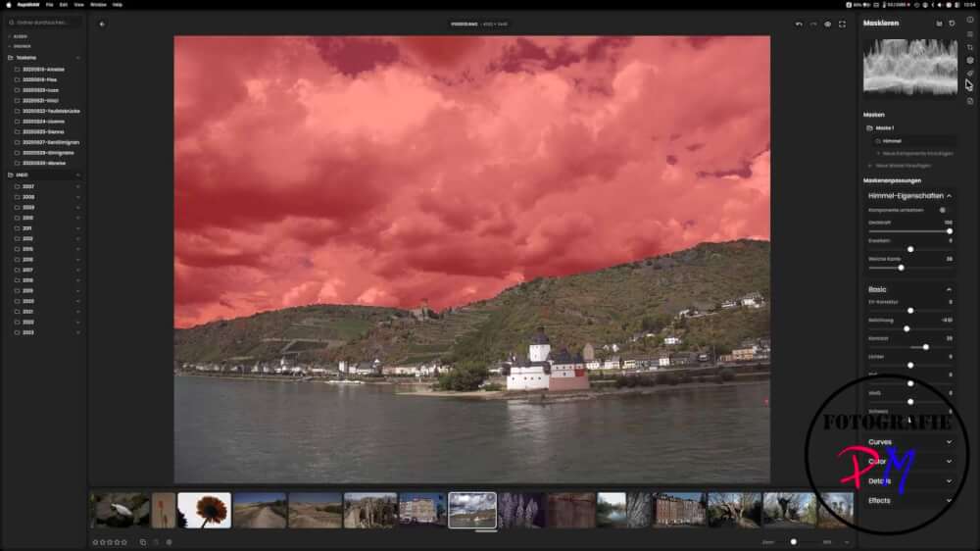Screen dimensions: 980x551
Task: Collapse the Basic adjustments section
Action: (949, 289)
